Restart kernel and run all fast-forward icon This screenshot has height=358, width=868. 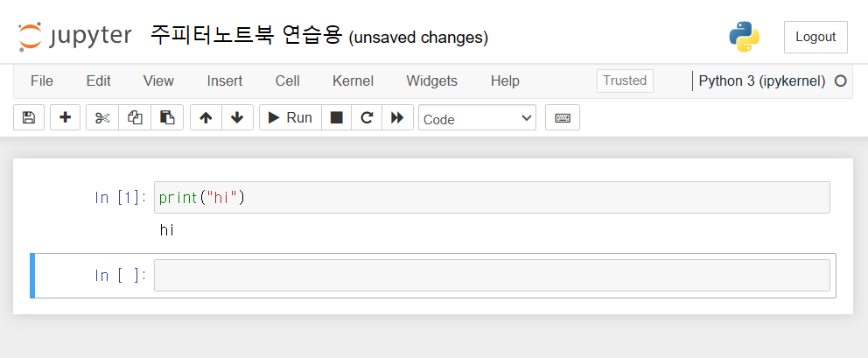click(x=397, y=117)
